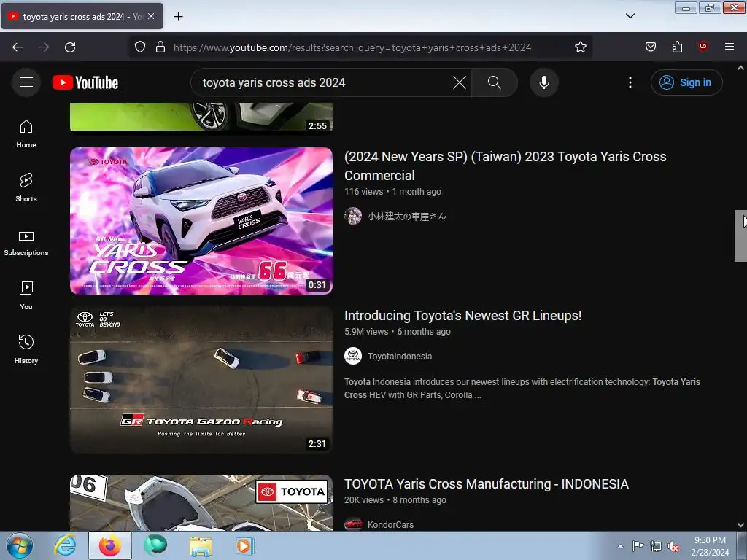Click the scrollbar up arrow
747x560 pixels.
(x=740, y=68)
